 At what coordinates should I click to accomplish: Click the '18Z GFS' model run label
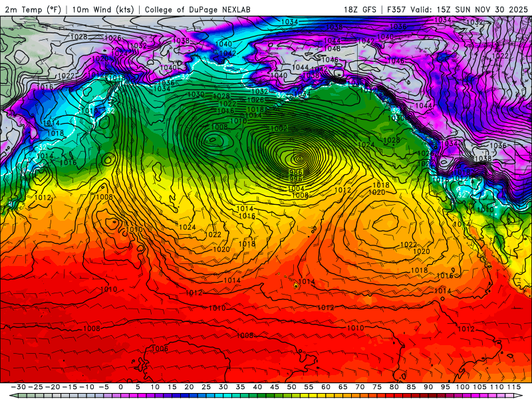[x=360, y=9]
